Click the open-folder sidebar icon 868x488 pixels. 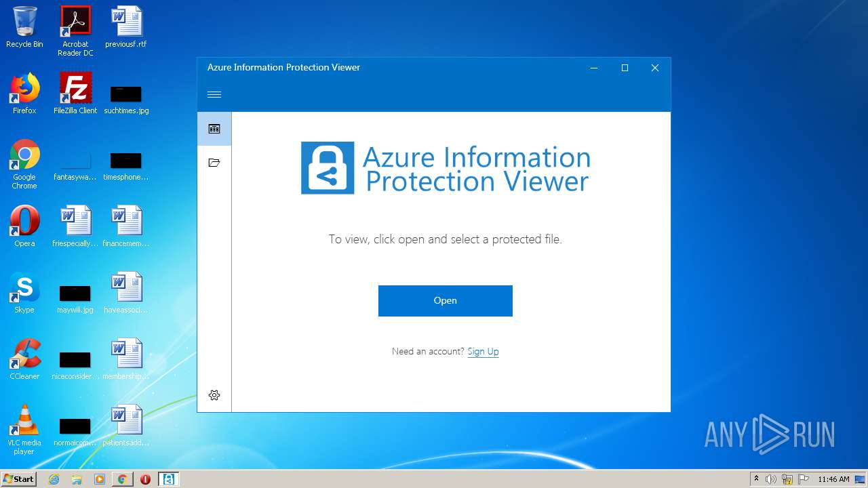click(x=214, y=163)
